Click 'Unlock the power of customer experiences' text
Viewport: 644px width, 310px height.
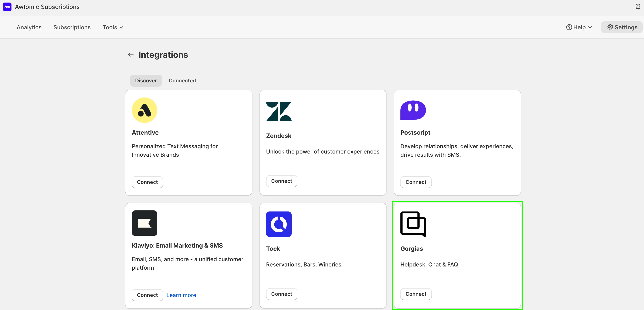point(322,152)
